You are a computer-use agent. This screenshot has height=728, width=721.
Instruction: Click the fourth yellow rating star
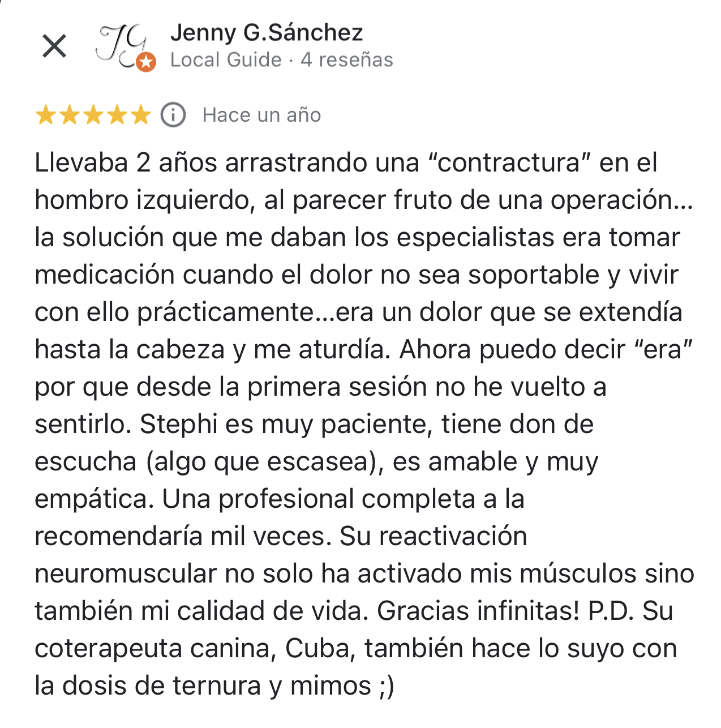point(117,115)
